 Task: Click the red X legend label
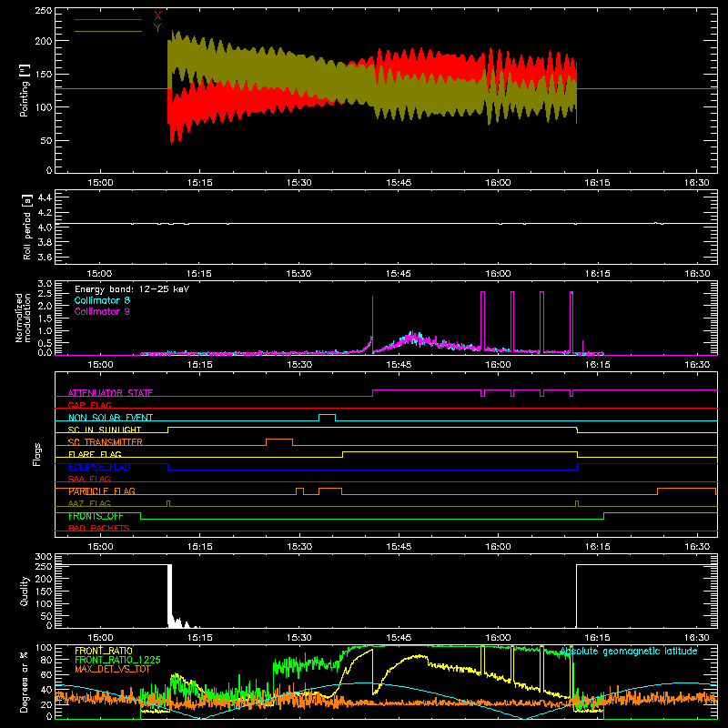point(157,16)
